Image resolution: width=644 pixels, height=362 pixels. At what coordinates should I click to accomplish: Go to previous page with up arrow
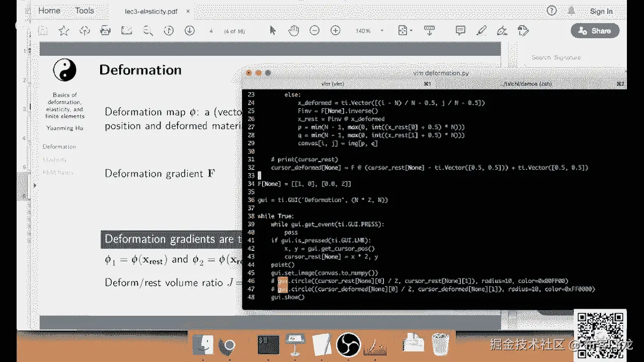tap(169, 31)
